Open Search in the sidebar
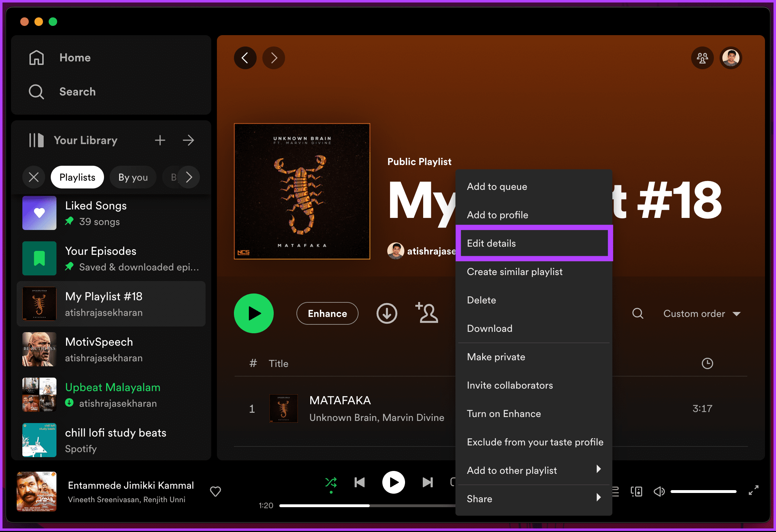The width and height of the screenshot is (776, 532). 62,92
